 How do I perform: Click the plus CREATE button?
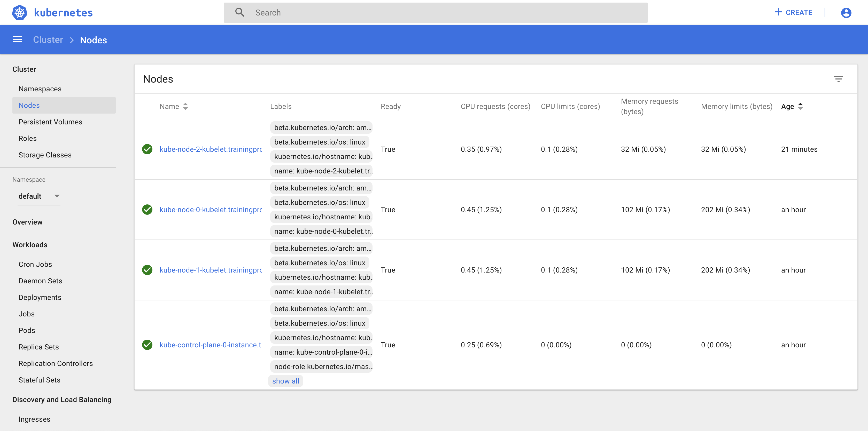click(x=793, y=12)
